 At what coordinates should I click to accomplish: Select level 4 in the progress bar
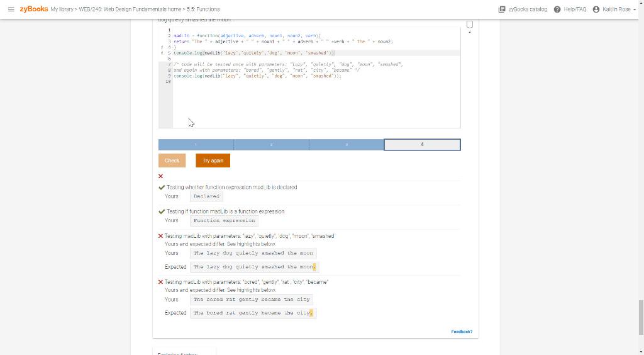coord(422,145)
